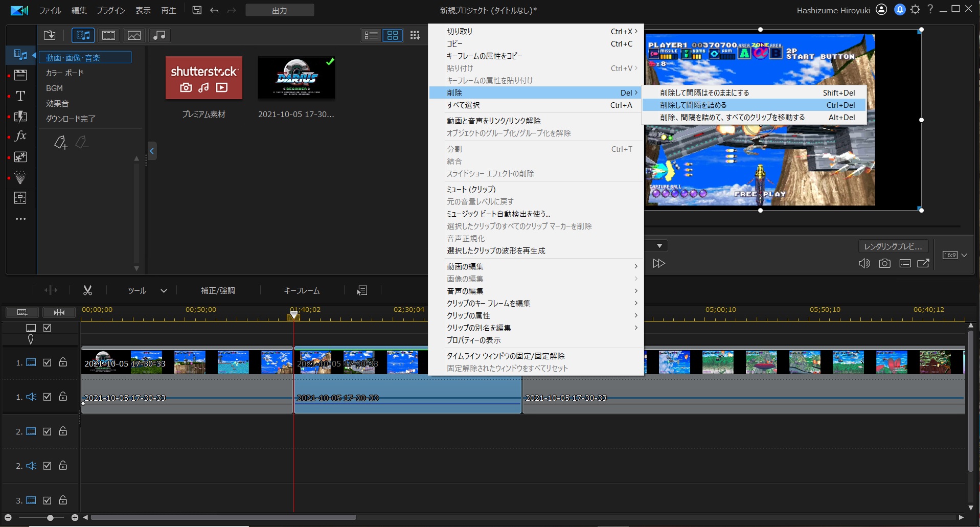Choose 削除して間隔はそのままにする option

[x=754, y=93]
